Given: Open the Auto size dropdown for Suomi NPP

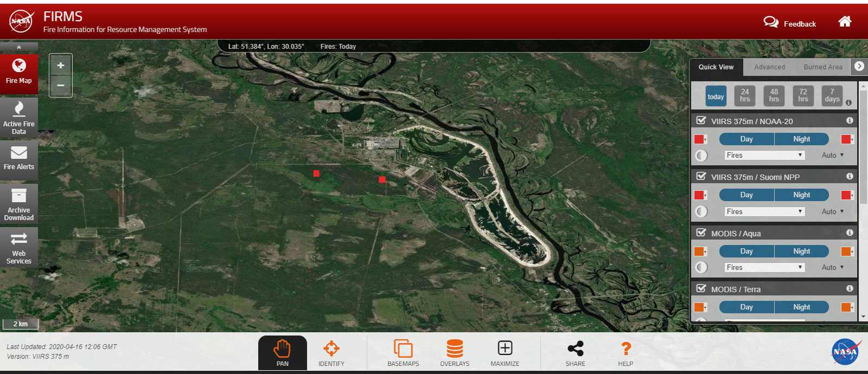Looking at the screenshot, I should click(833, 212).
